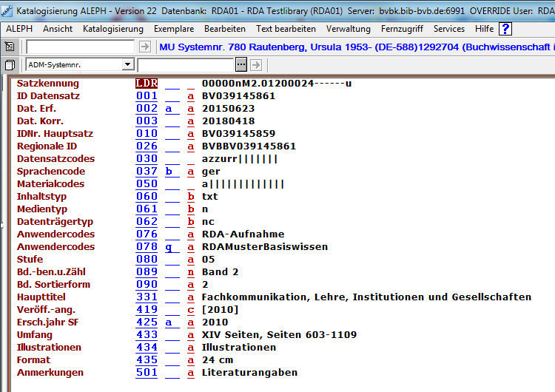Click the arrow button beside the top input field
This screenshot has height=392, width=555.
click(144, 47)
